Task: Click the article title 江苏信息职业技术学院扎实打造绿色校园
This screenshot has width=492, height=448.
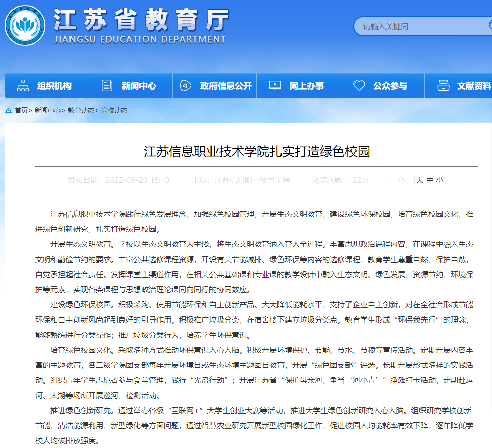Action: coord(257,151)
